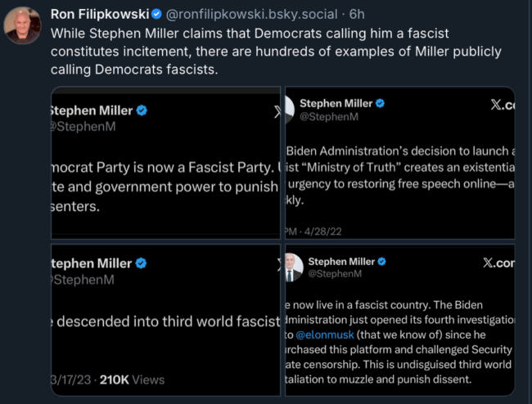
Task: Open the 'now live in a fascist country' image
Action: coord(400,320)
